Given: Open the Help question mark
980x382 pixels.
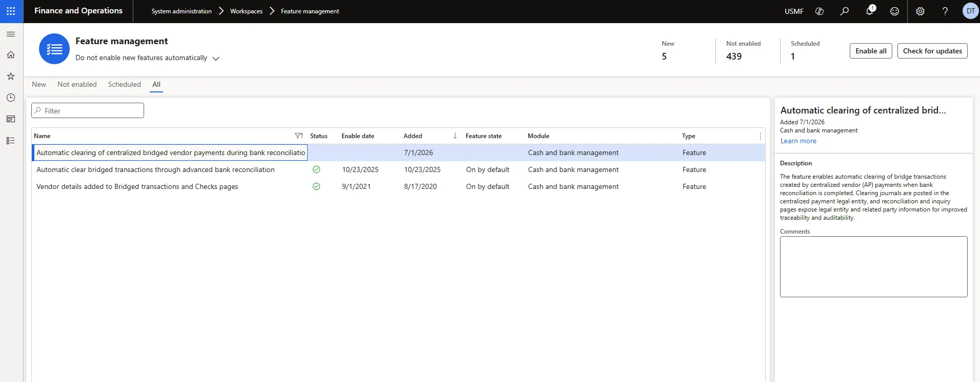Looking at the screenshot, I should pos(945,11).
